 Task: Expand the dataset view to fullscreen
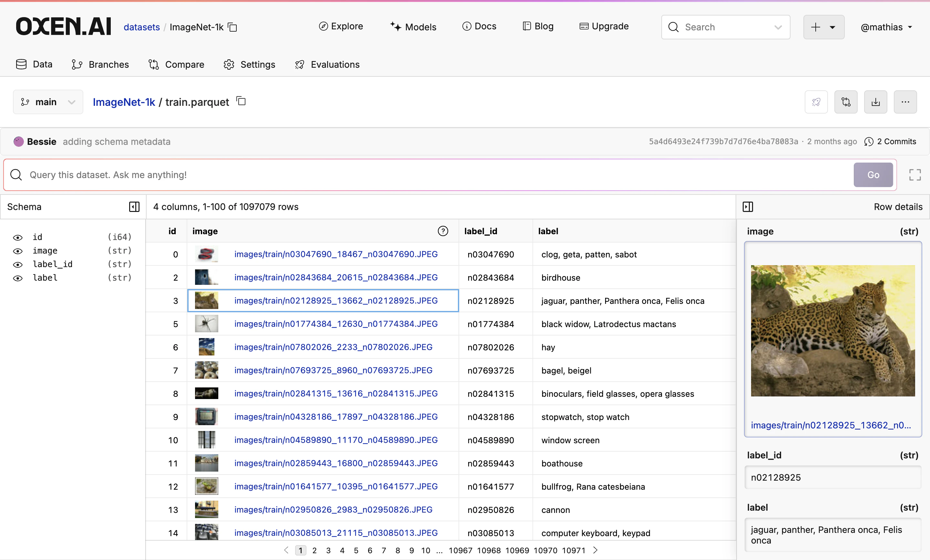(x=914, y=175)
